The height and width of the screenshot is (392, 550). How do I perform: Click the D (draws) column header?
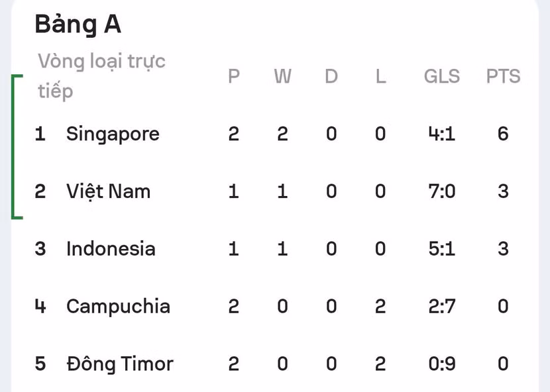pyautogui.click(x=331, y=76)
